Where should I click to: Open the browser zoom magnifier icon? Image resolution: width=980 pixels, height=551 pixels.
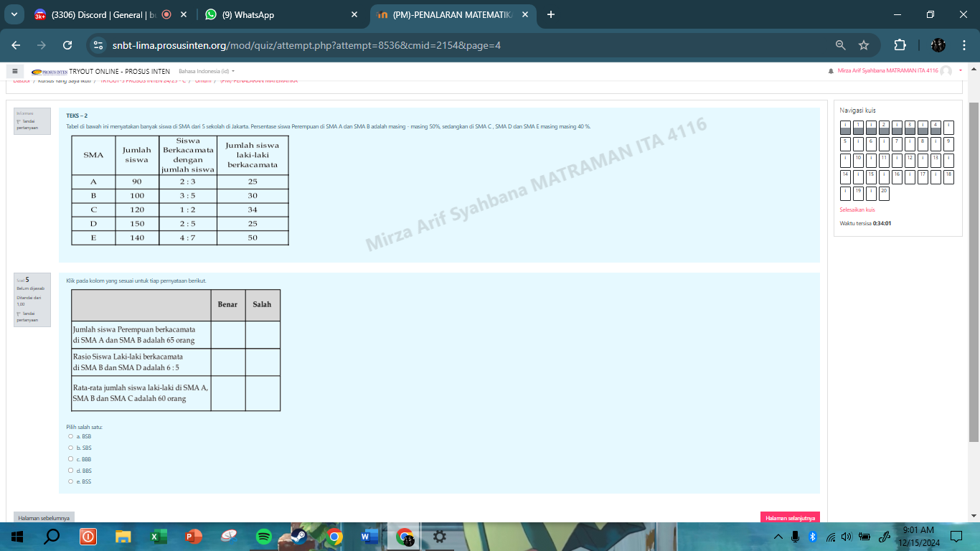pyautogui.click(x=841, y=45)
